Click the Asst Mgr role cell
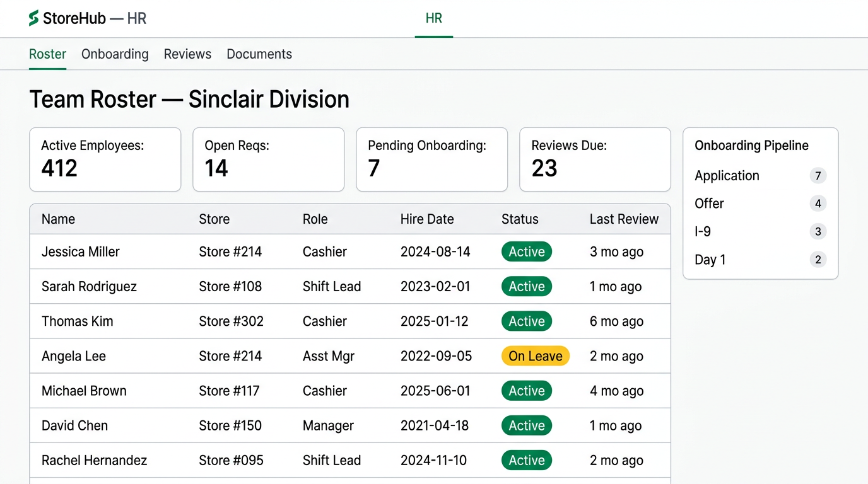The image size is (868, 484). [329, 356]
